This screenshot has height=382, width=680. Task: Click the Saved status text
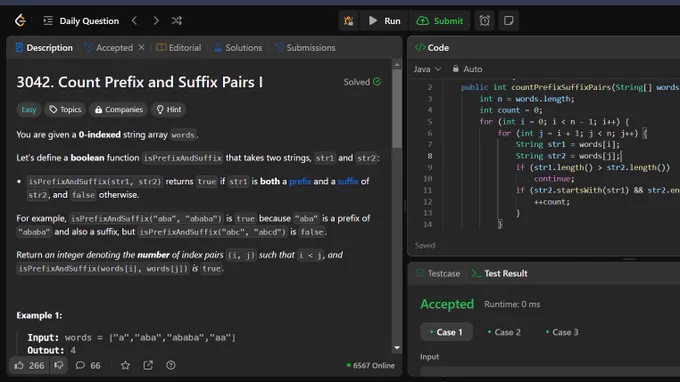coord(425,245)
